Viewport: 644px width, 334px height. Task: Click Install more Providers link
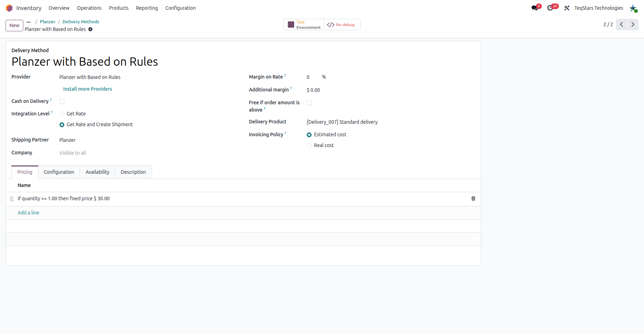(88, 89)
